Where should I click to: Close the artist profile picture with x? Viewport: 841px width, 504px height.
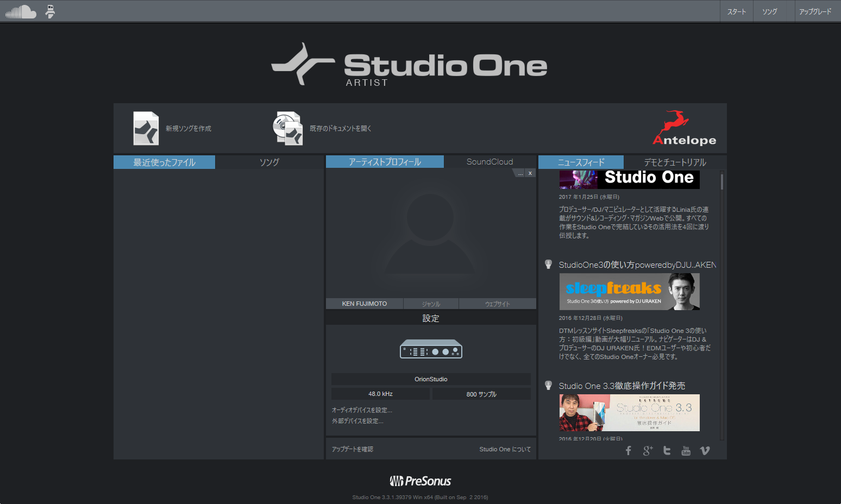pyautogui.click(x=530, y=173)
